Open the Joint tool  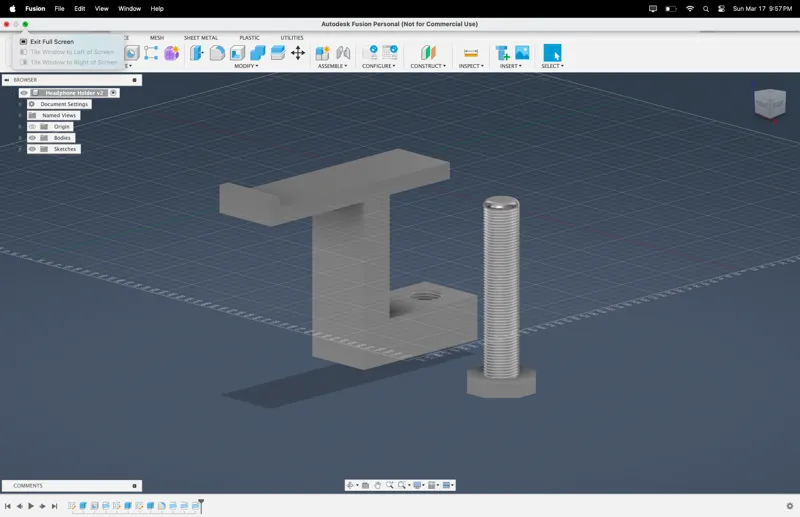click(343, 53)
